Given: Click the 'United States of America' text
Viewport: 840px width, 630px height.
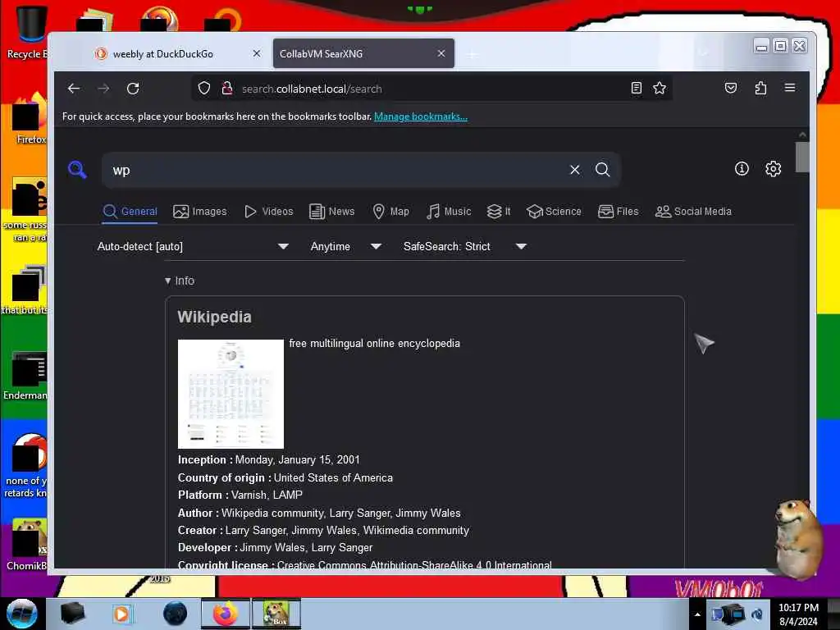Looking at the screenshot, I should click(333, 477).
